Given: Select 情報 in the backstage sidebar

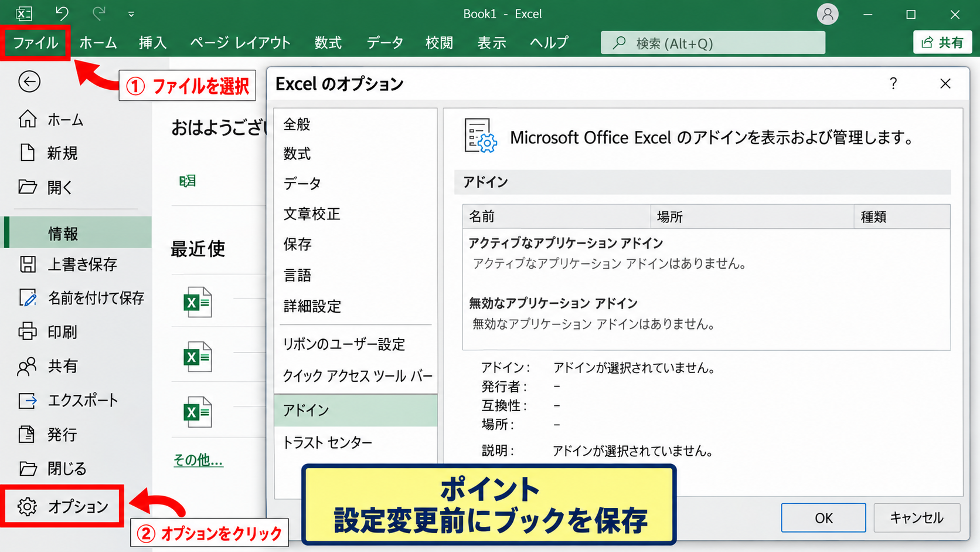Looking at the screenshot, I should click(77, 233).
